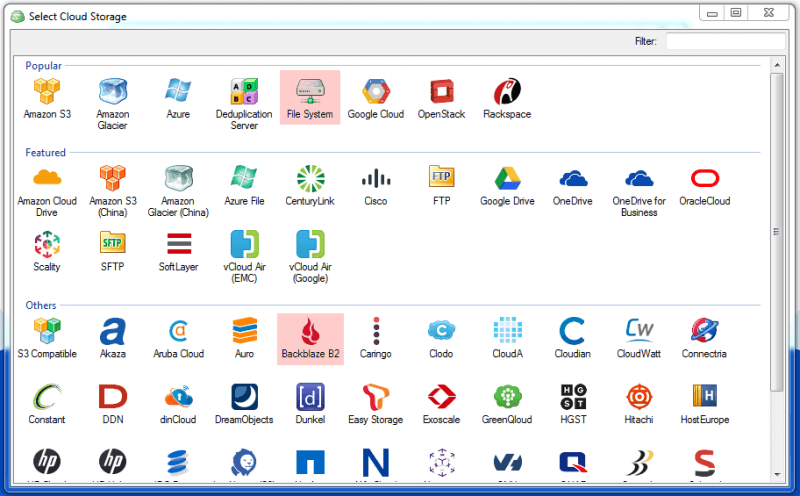Image resolution: width=800 pixels, height=496 pixels.
Task: Select the Amazon S3 storage icon
Action: pyautogui.click(x=47, y=98)
